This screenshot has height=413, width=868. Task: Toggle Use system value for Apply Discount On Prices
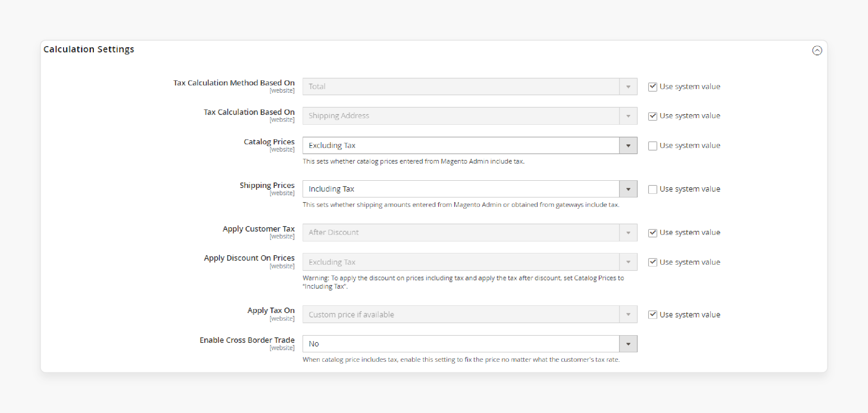[x=652, y=262]
